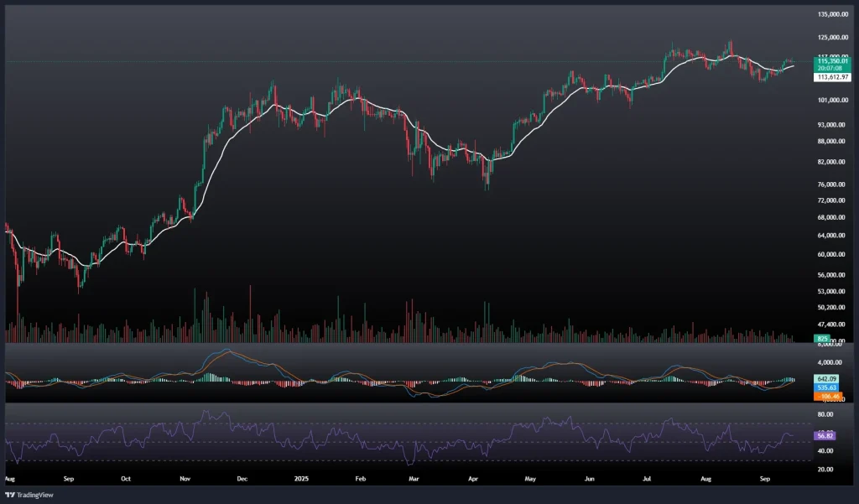Screen dimensions: 859x504
Task: Click the Nov label on the time axis
Action: [x=186, y=480]
